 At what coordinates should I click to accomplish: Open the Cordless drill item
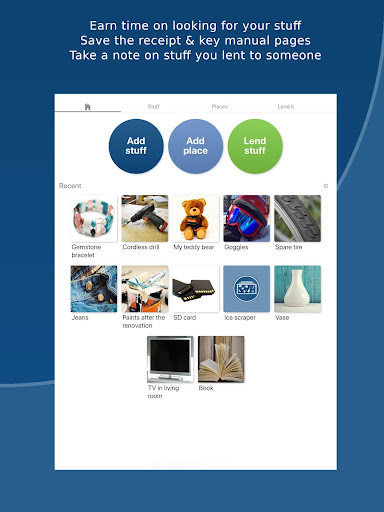[x=145, y=218]
